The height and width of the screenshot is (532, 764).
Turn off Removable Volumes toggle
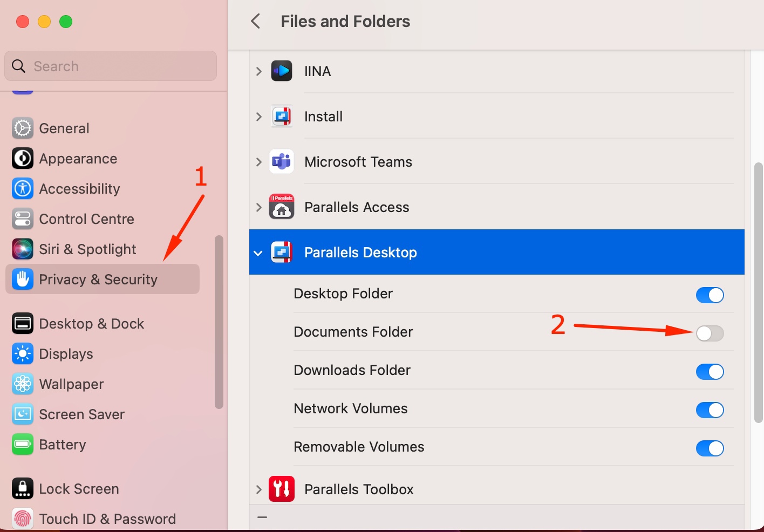710,448
